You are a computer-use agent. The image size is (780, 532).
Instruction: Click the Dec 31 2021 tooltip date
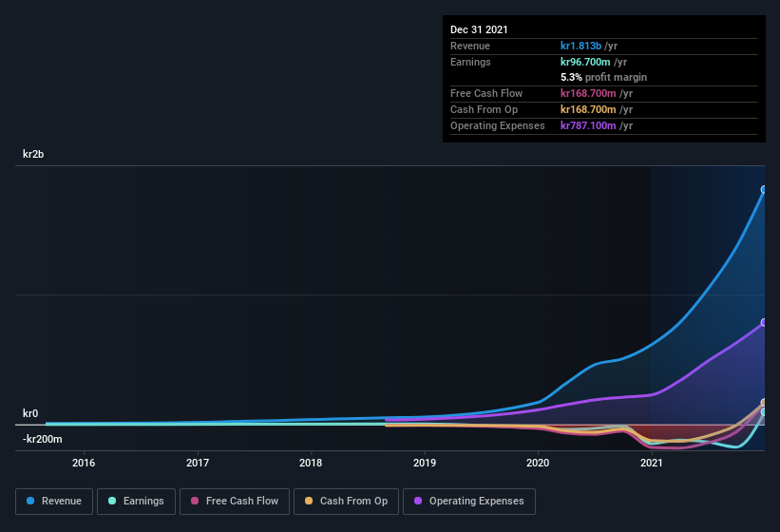479,29
